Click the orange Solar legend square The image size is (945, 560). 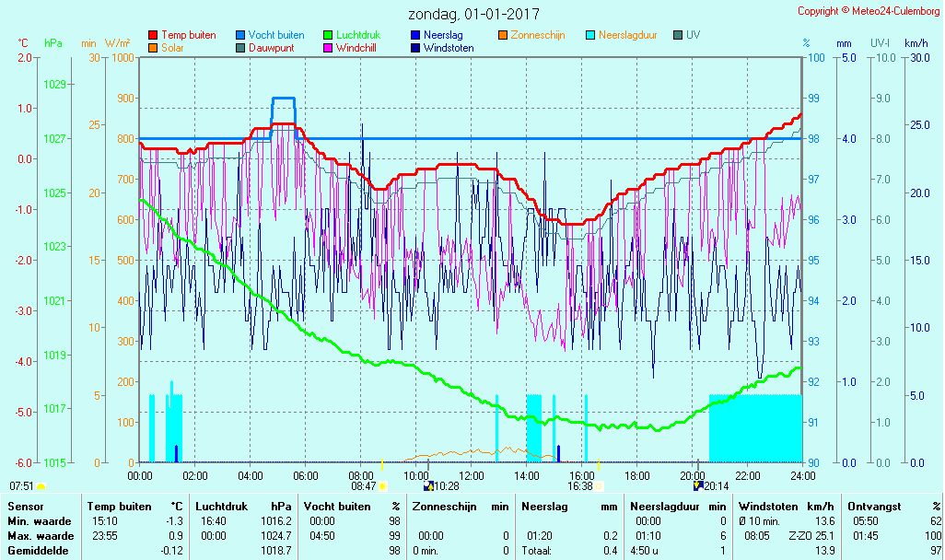pyautogui.click(x=153, y=48)
